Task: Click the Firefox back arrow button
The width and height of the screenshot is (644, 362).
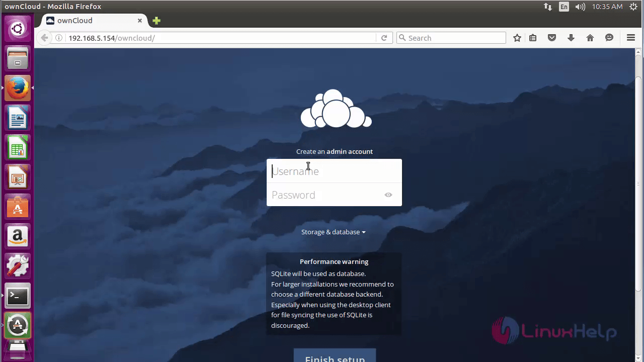Action: pos(44,38)
